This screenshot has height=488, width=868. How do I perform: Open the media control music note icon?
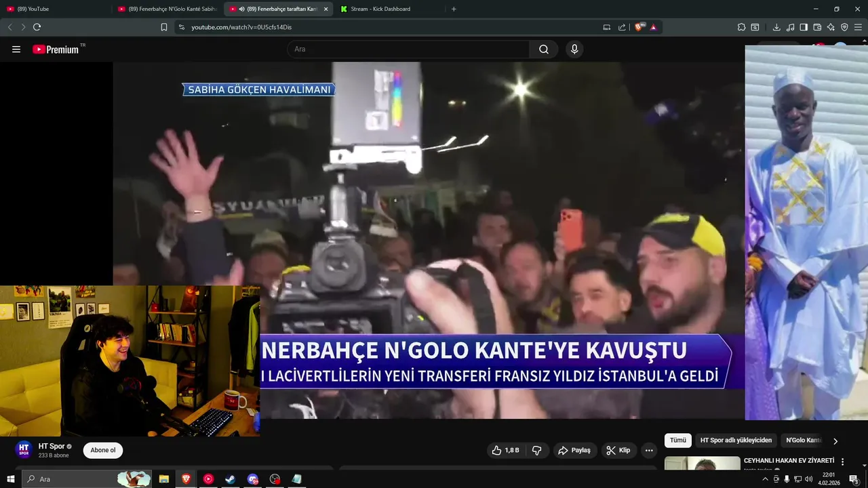pyautogui.click(x=790, y=27)
